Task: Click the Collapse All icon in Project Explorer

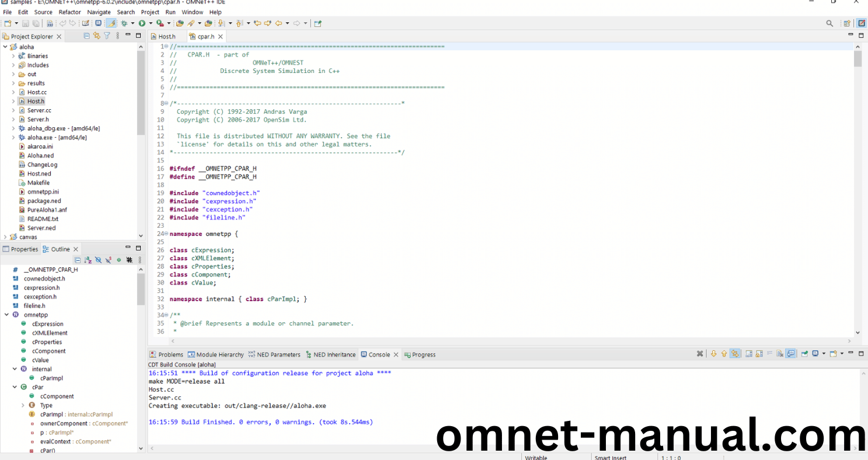Action: point(87,36)
